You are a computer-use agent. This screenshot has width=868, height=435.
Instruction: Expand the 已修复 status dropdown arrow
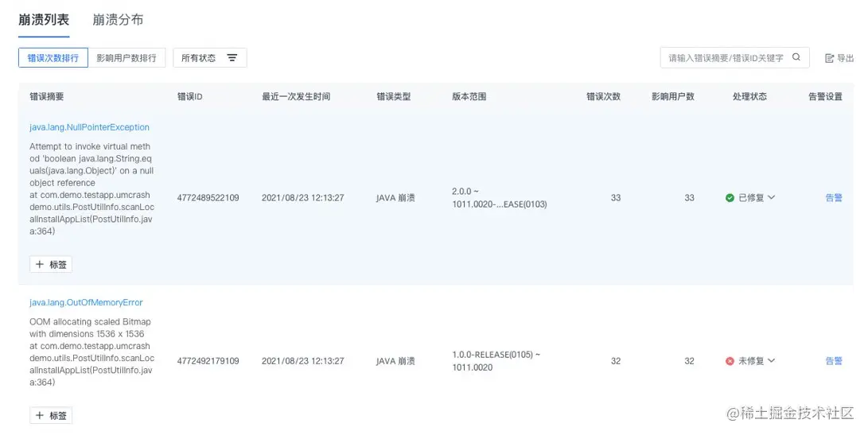pyautogui.click(x=772, y=197)
